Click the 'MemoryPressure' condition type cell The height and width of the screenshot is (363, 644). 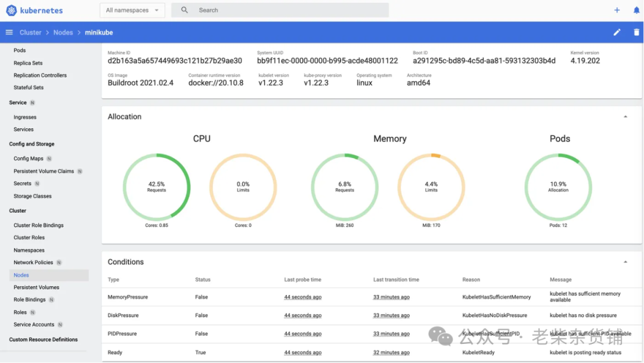pyautogui.click(x=128, y=297)
